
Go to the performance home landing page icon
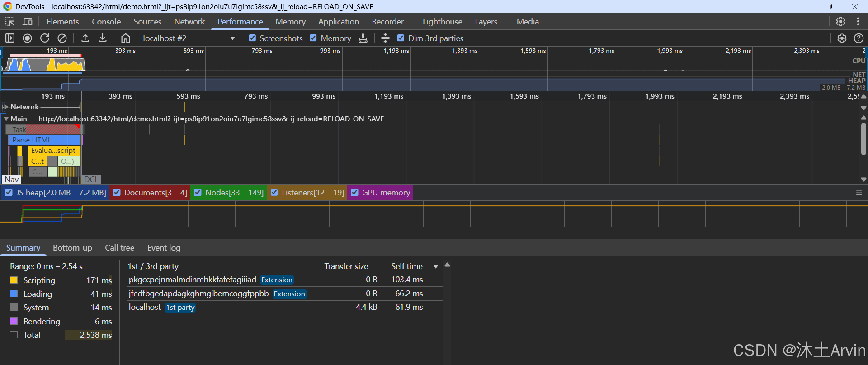point(126,38)
